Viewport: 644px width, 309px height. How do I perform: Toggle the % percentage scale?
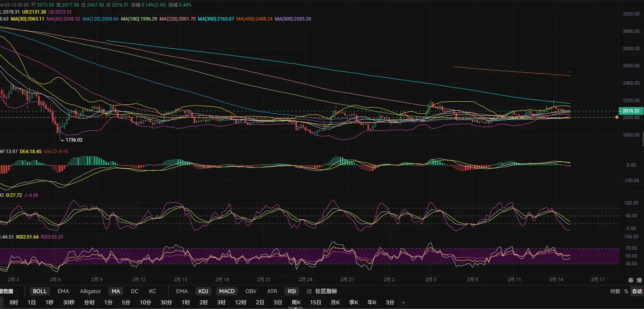pos(626,291)
